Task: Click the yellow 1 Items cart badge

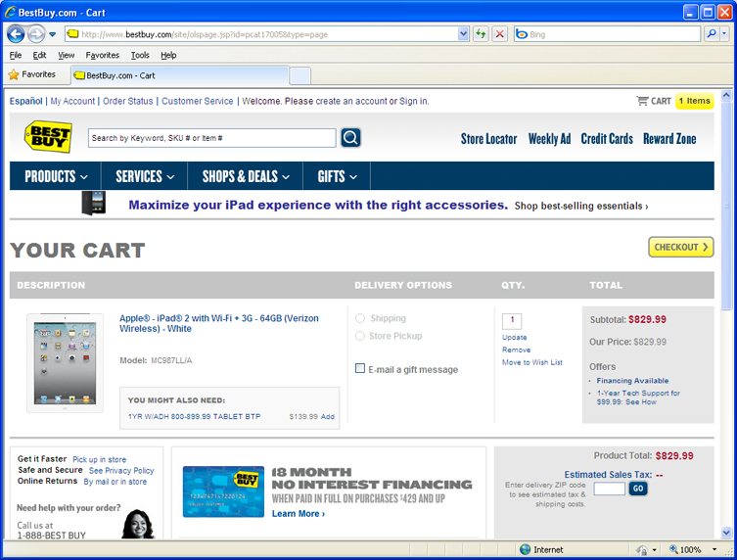Action: (694, 101)
